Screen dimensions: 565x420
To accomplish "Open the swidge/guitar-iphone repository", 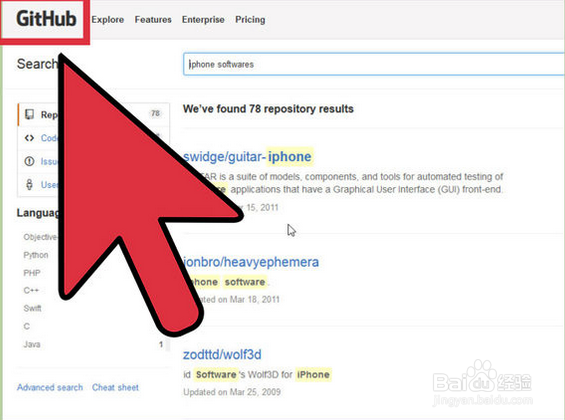I will click(247, 157).
